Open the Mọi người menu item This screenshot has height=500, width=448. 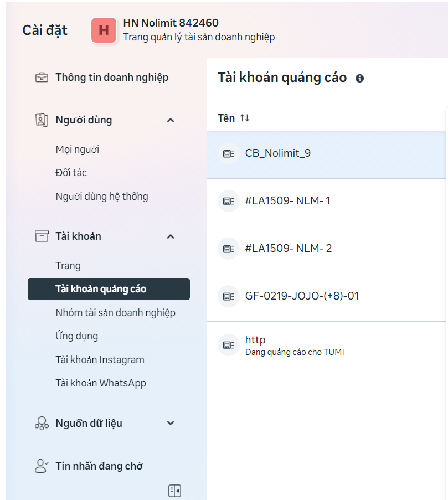click(x=78, y=150)
